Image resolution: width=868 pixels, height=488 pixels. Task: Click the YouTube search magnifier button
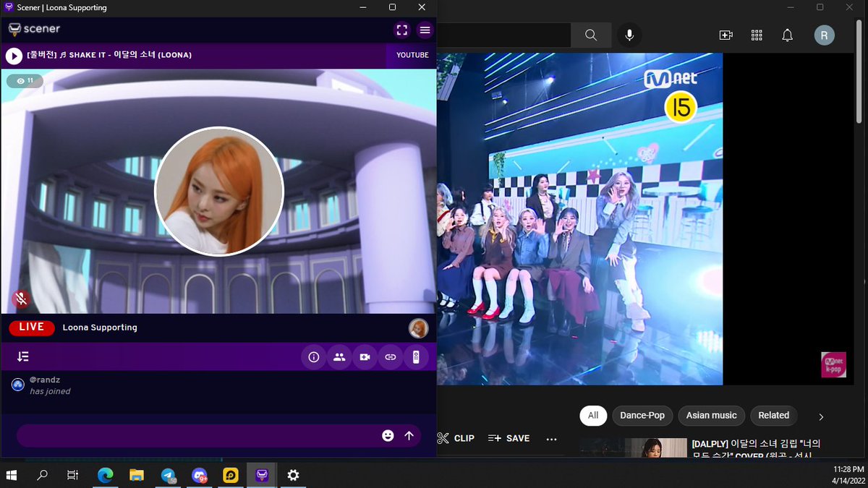tap(591, 35)
